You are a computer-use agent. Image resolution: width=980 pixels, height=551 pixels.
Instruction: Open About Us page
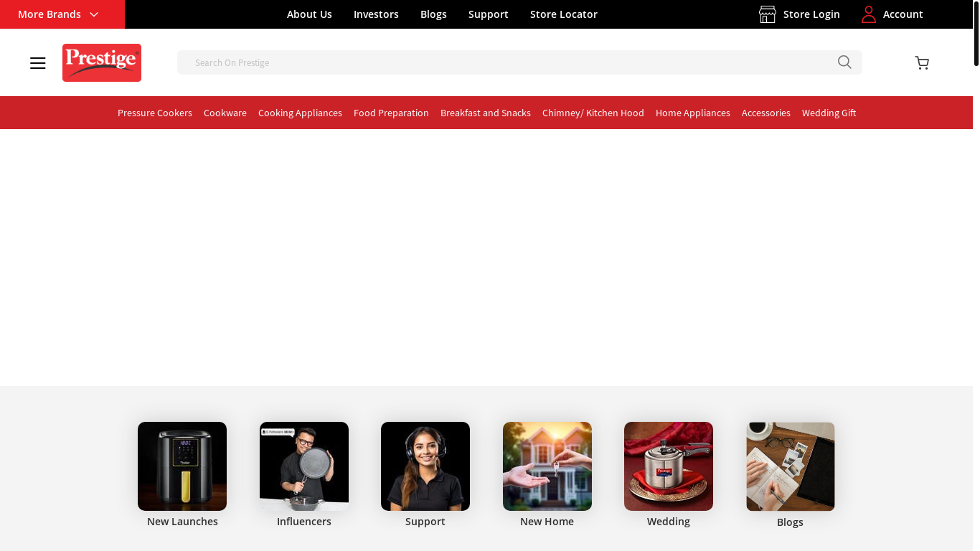[x=309, y=14]
